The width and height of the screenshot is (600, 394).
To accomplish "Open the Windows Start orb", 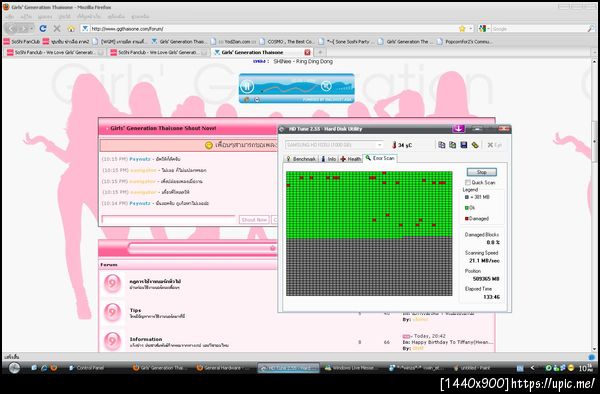I will [14, 368].
